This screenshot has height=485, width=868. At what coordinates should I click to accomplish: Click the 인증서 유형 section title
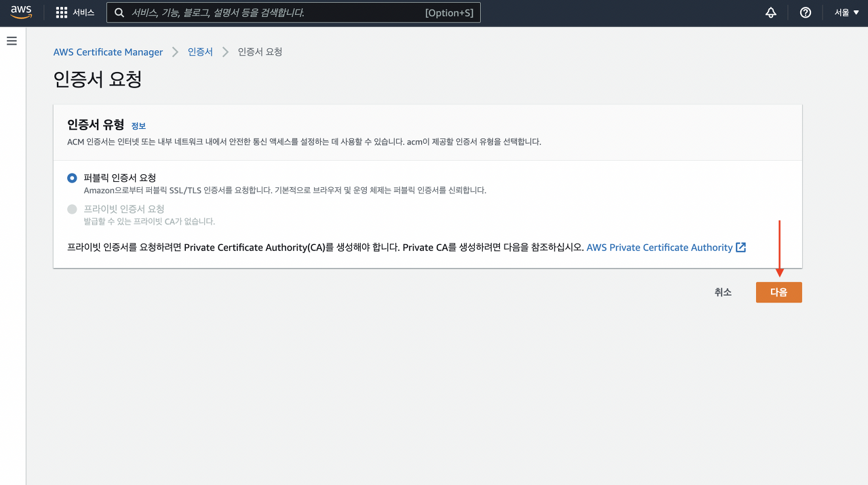click(96, 125)
